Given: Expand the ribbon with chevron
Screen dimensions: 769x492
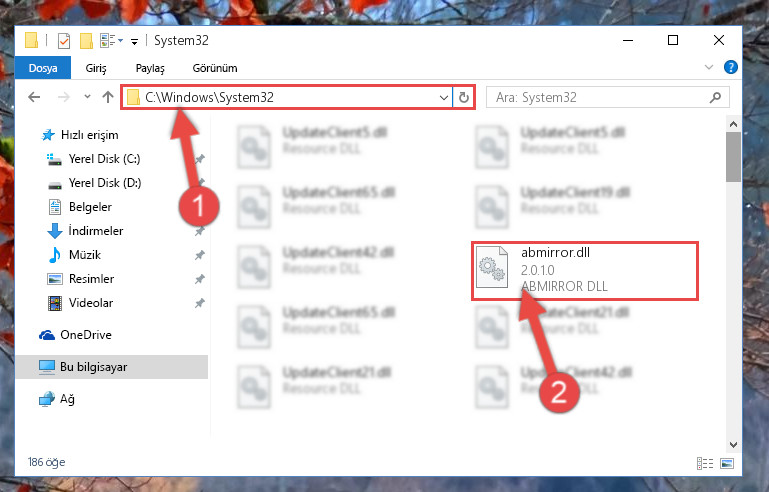Looking at the screenshot, I should click(x=709, y=67).
